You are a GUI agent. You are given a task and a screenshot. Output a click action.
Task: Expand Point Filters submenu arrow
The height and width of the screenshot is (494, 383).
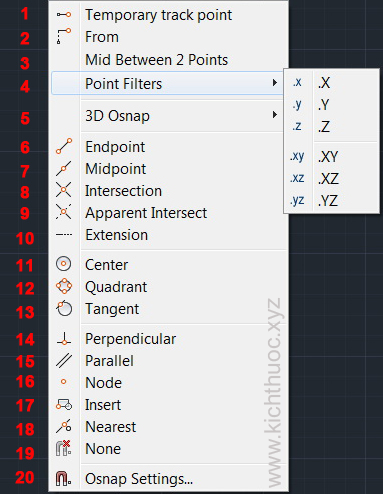tap(275, 83)
